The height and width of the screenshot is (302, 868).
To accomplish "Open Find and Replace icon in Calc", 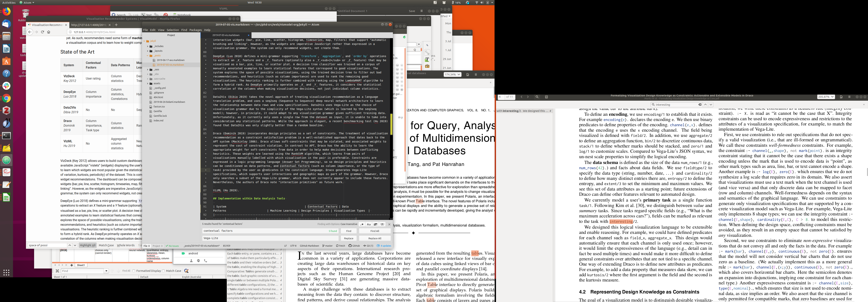I will coord(186,271).
